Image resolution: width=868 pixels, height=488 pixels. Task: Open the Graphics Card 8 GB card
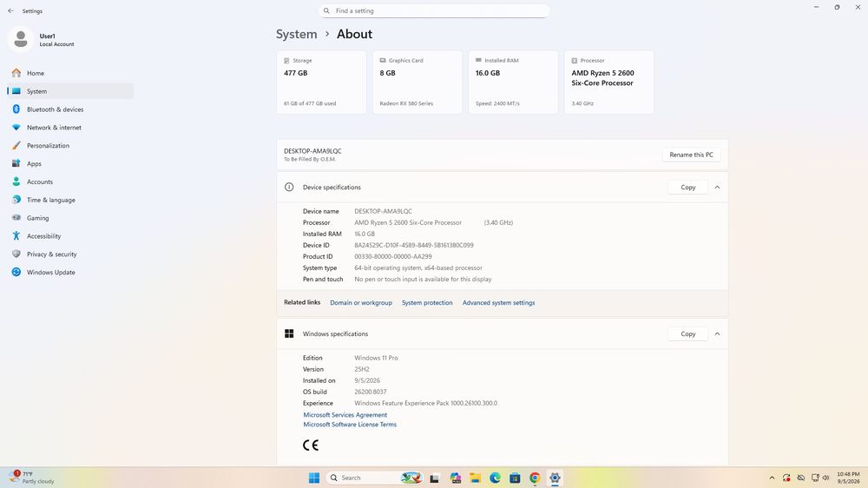click(417, 82)
